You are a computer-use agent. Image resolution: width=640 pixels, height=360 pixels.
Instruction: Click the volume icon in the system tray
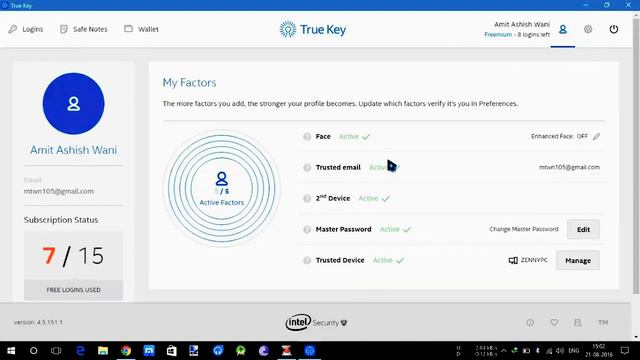click(560, 351)
